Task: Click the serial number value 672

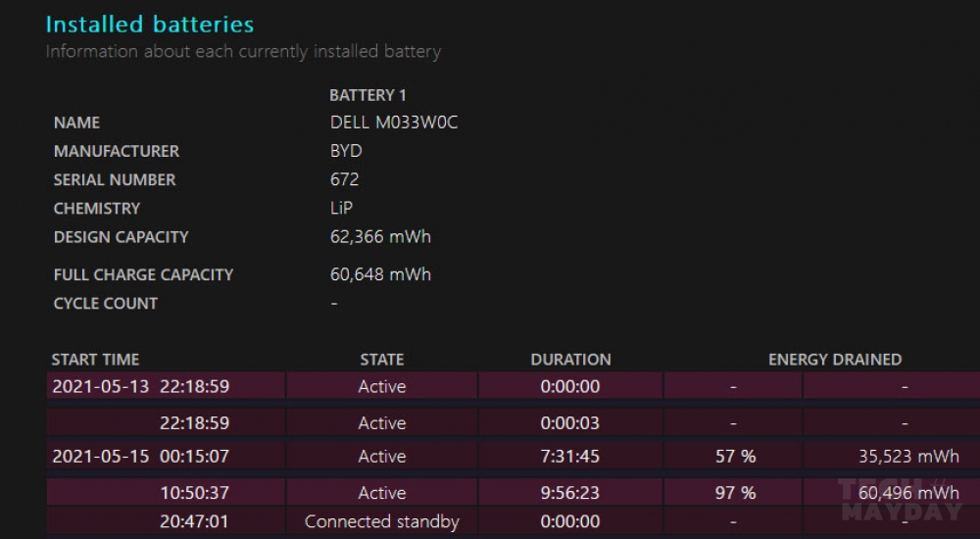Action: 344,179
